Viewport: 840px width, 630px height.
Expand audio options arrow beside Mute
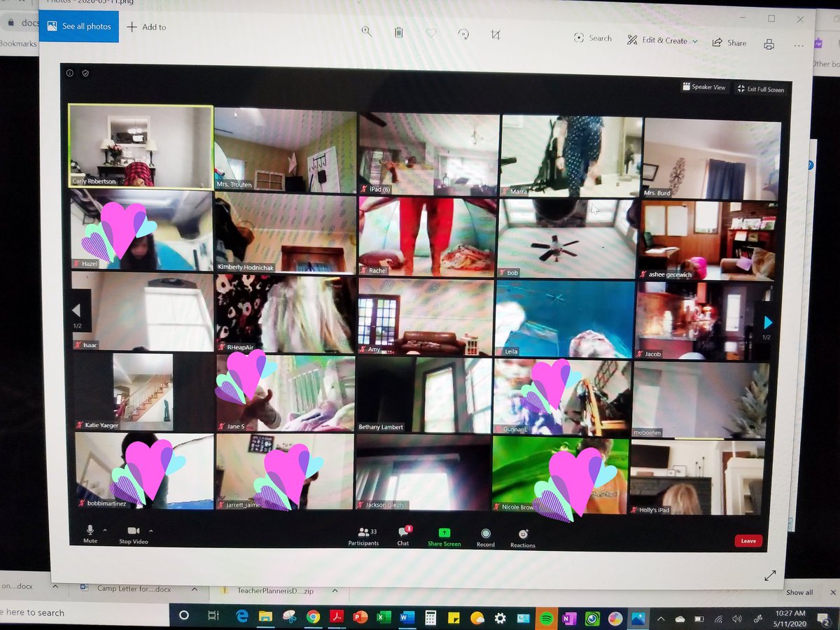[105, 531]
